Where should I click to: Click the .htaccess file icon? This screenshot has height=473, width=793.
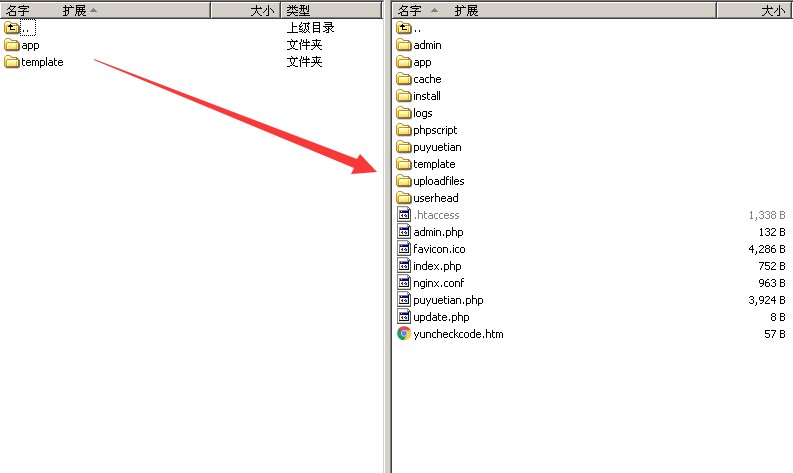404,214
